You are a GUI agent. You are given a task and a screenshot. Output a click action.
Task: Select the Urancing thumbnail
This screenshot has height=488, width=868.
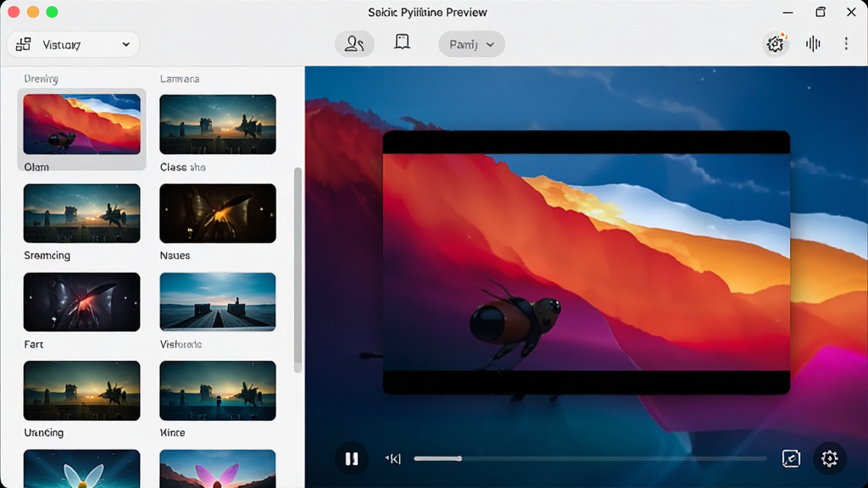[82, 391]
